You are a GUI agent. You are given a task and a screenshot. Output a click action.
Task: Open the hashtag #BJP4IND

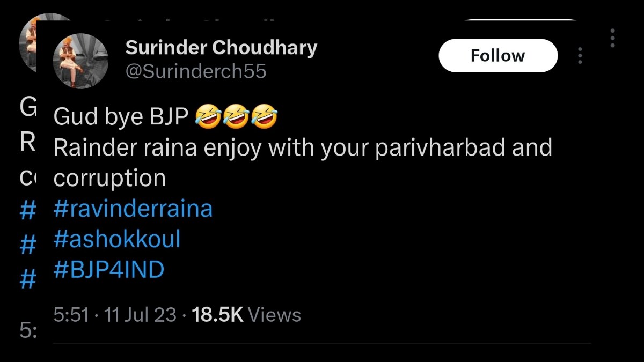point(108,268)
